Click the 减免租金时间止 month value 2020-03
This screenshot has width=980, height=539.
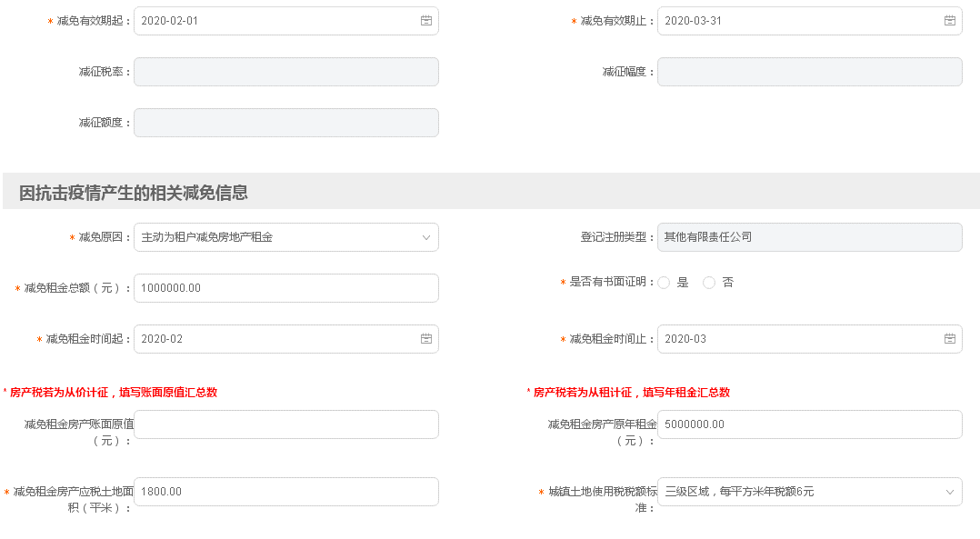[x=686, y=339]
